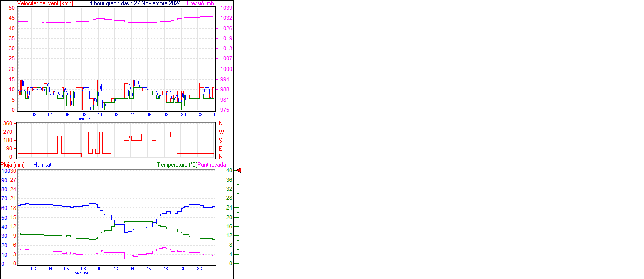Click the 'E' compass label on direction axis
Viewport: 644px width, 279px height.
[x=220, y=149]
